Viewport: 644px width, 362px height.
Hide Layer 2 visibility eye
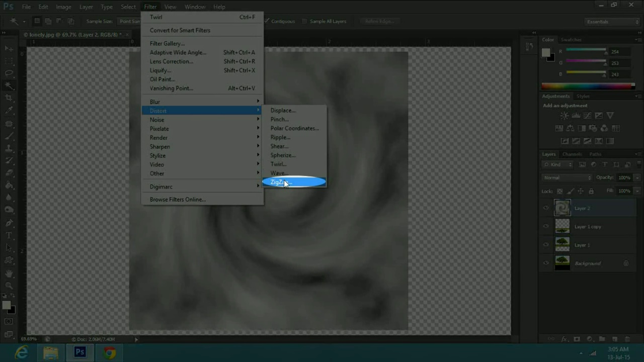(x=546, y=208)
